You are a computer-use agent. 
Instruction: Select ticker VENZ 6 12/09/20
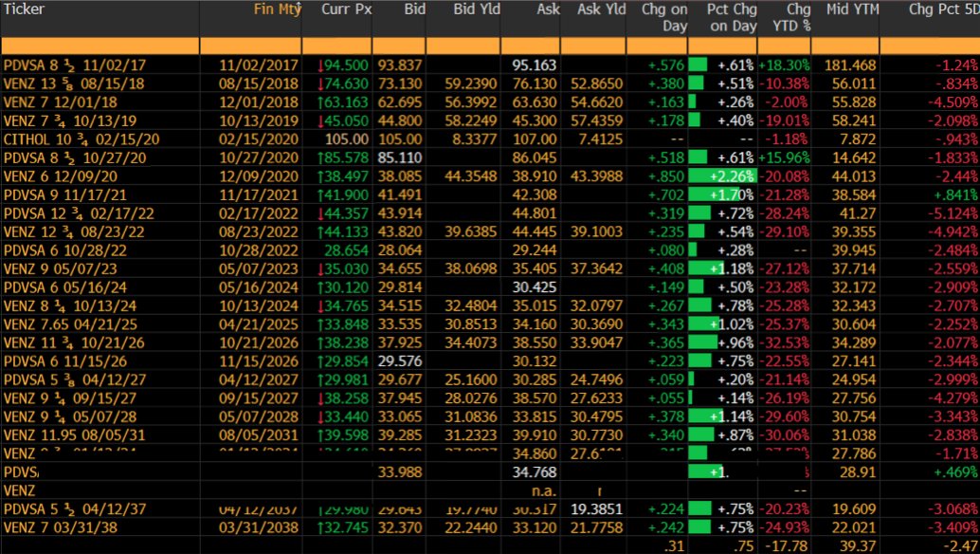[60, 176]
